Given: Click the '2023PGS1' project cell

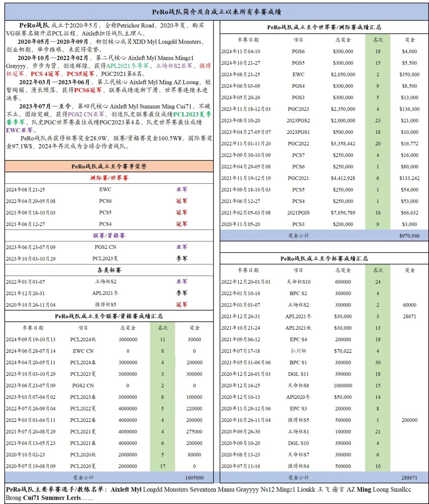Looking at the screenshot, I should [x=298, y=132].
